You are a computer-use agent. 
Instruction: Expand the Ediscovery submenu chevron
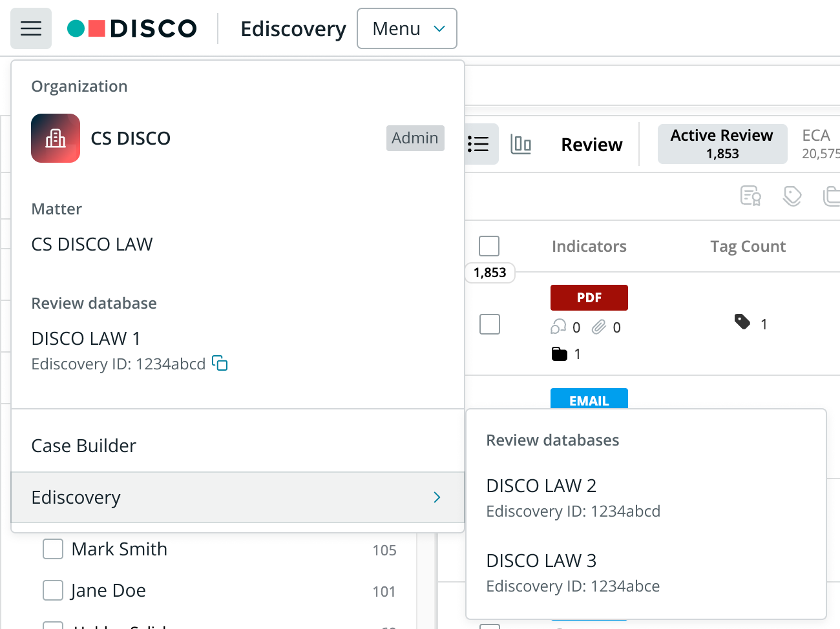(437, 497)
